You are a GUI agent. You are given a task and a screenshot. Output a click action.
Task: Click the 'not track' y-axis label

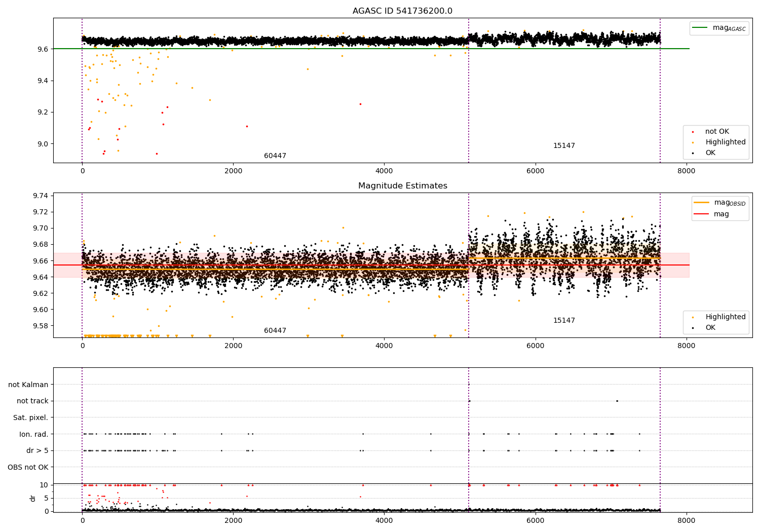(32, 401)
